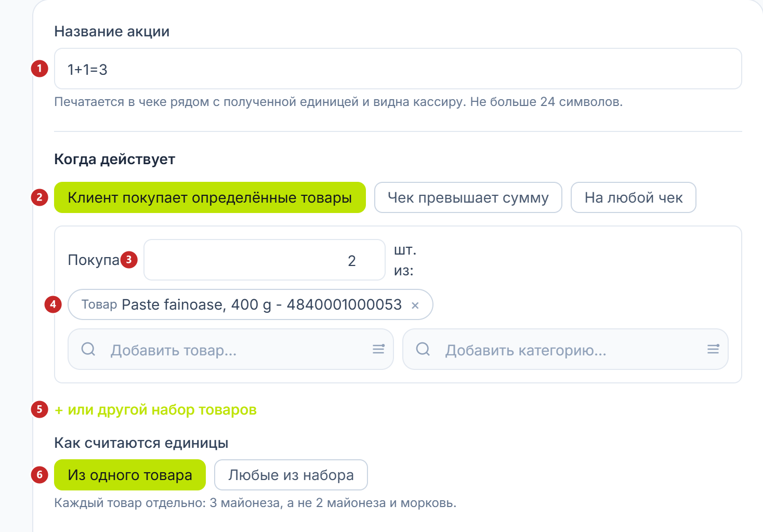Click the 'Как считаются единицы' heading
This screenshot has width=763, height=532.
click(141, 443)
